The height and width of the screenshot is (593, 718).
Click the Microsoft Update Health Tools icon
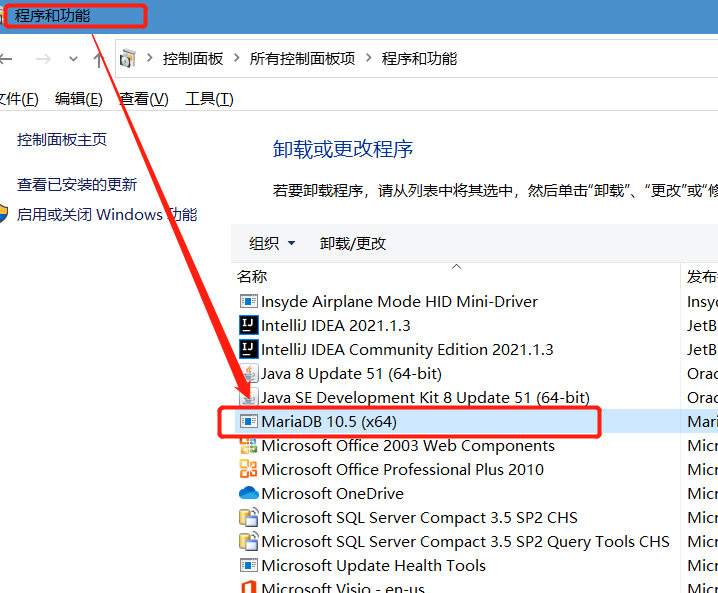coord(249,566)
